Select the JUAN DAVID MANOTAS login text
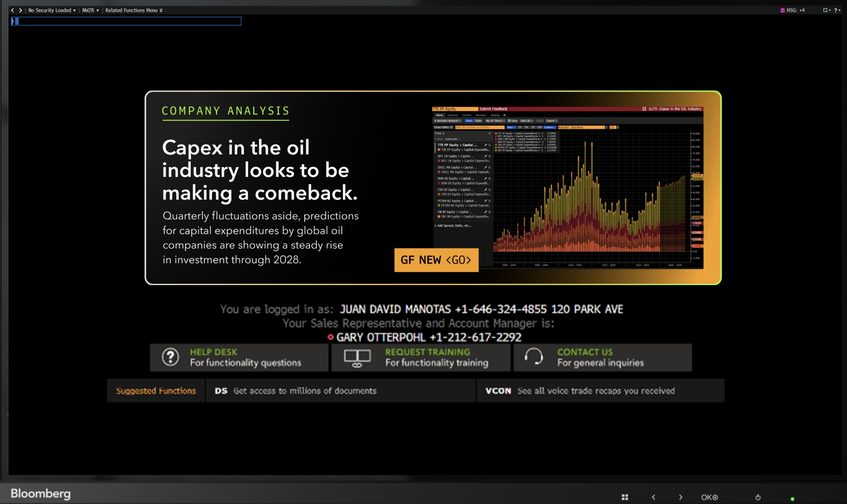Image resolution: width=847 pixels, height=504 pixels. 481,309
